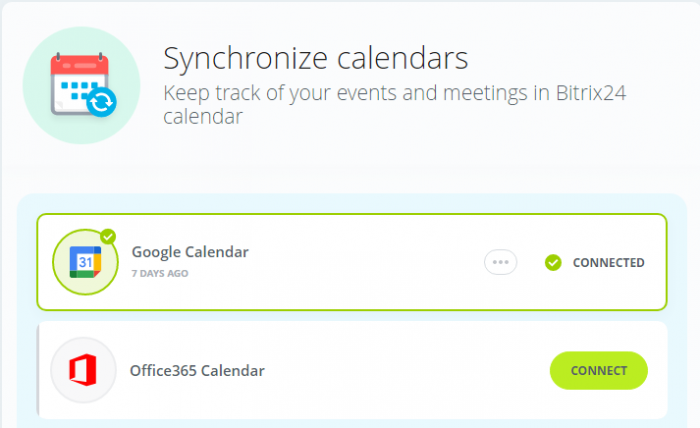Select the red Office365 logo icon
The image size is (700, 428).
click(83, 370)
